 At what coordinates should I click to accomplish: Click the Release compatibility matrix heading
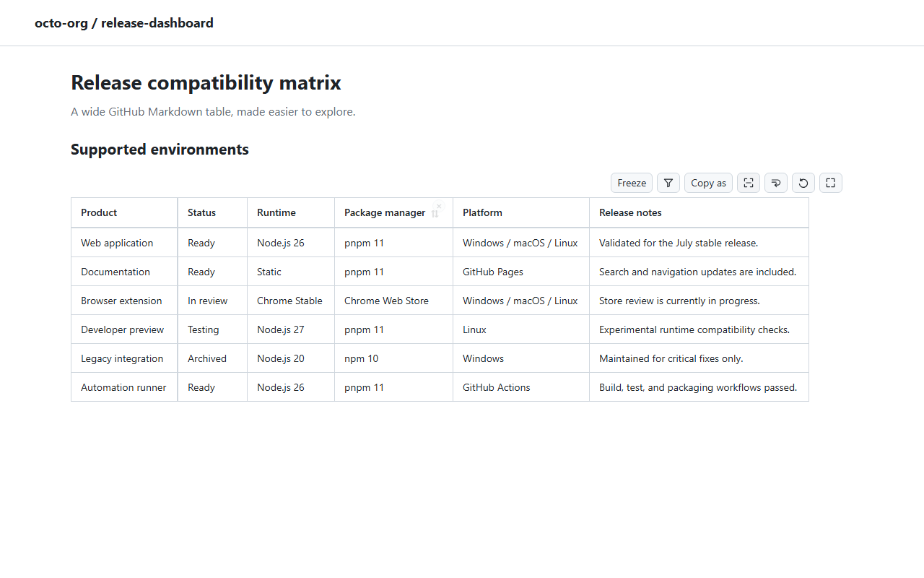coord(206,82)
